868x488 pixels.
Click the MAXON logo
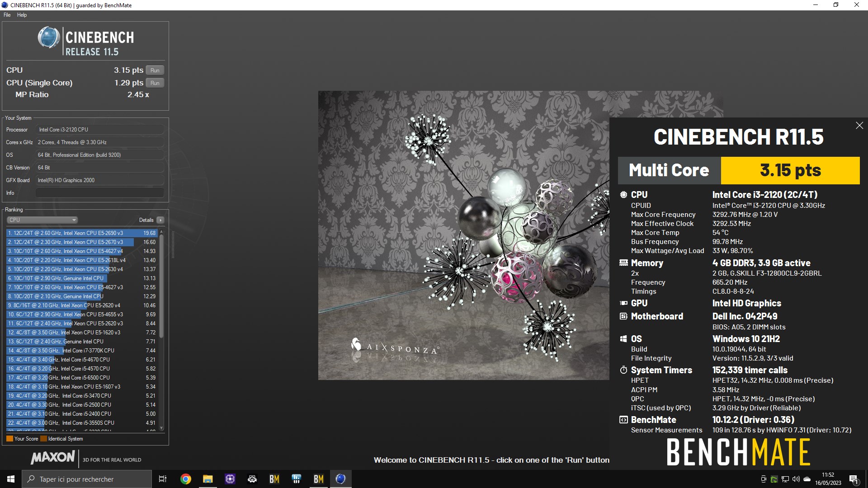pyautogui.click(x=53, y=458)
